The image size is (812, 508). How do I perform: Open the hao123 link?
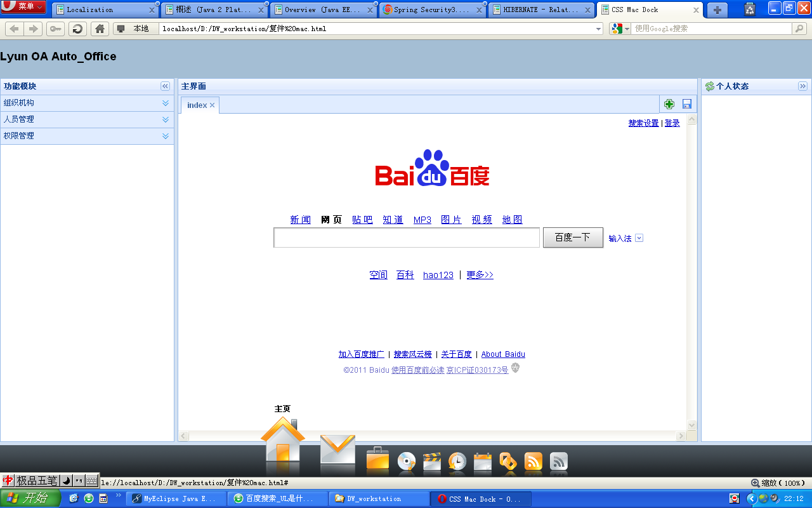(x=438, y=275)
